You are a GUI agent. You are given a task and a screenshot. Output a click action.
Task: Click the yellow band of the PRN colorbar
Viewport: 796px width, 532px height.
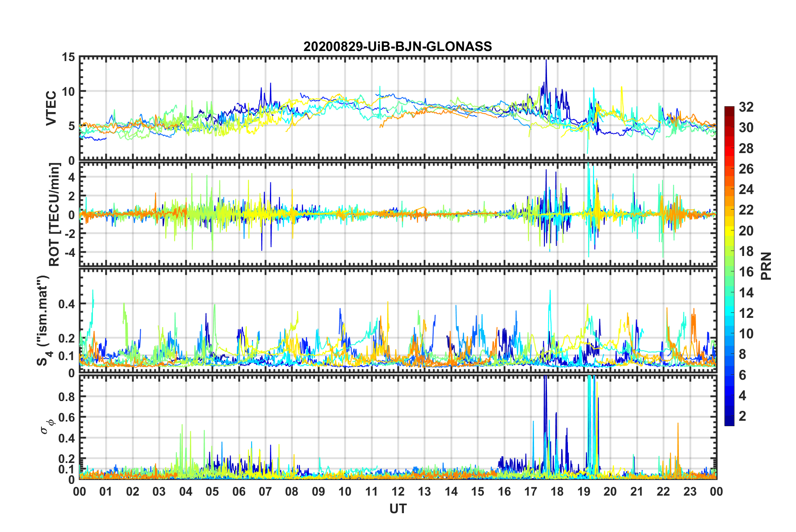point(729,231)
